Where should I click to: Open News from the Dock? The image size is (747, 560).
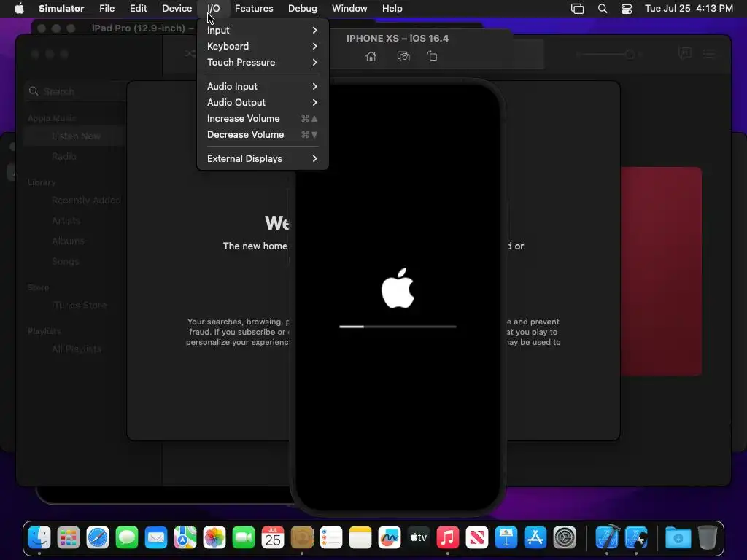pos(477,537)
